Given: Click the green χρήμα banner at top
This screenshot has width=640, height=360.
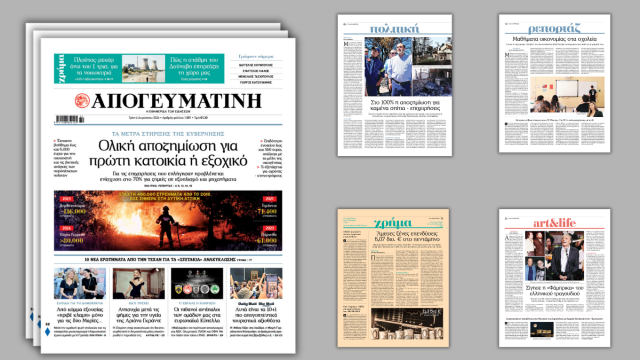Looking at the screenshot, I should point(139,69).
